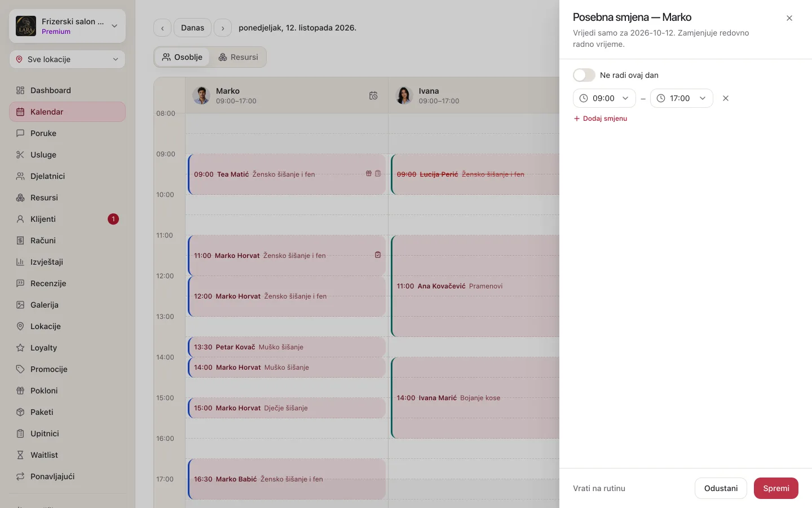Click the Waitlist hourglass icon
Screen dimensions: 812x508
tap(20, 455)
